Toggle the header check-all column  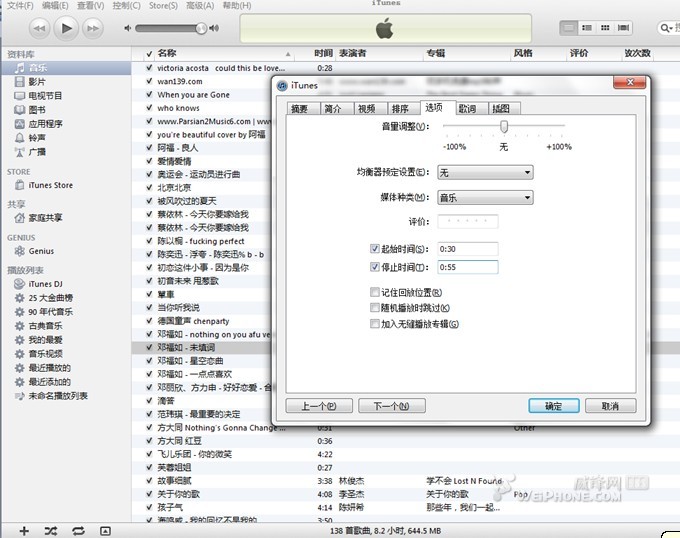pyautogui.click(x=149, y=54)
